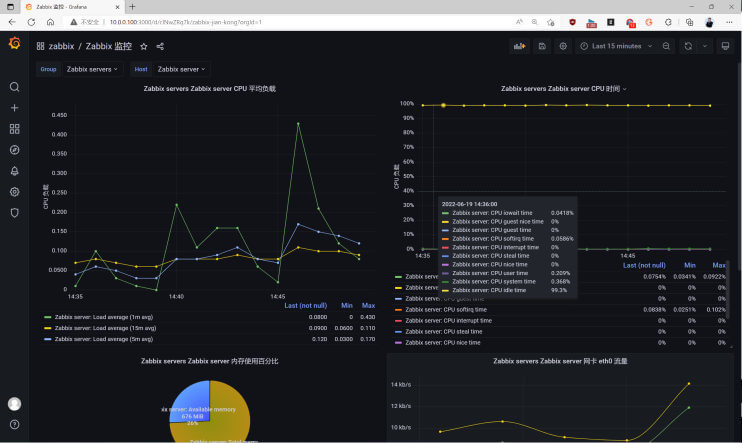The height and width of the screenshot is (443, 742).
Task: Change color of Load average (15m avg) swatch
Action: tap(47, 328)
